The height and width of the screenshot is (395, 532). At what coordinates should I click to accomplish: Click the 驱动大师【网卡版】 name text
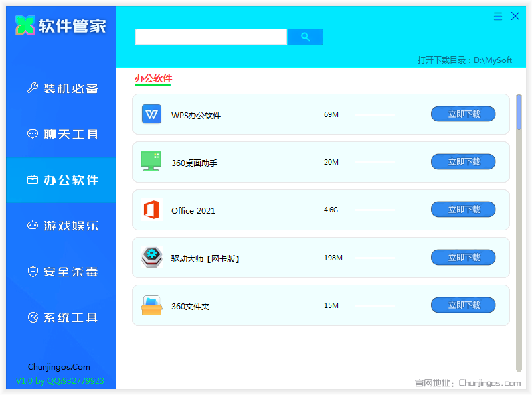tap(205, 259)
